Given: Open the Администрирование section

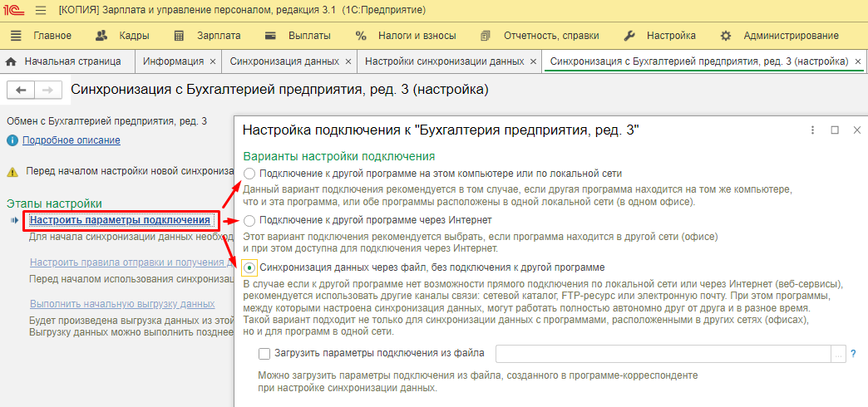Looking at the screenshot, I should (x=791, y=36).
